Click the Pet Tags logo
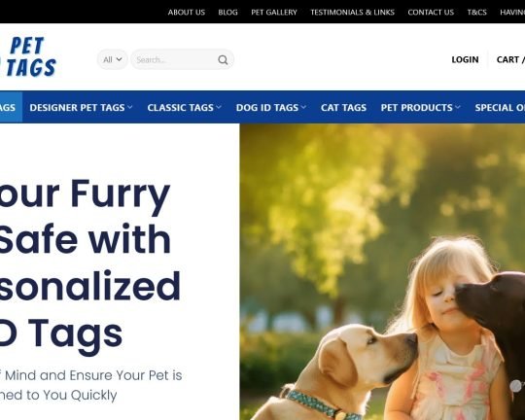 click(28, 56)
